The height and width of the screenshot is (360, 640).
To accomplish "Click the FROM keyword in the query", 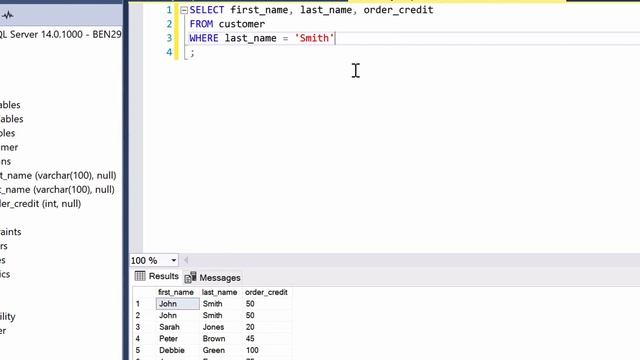I will (x=201, y=24).
